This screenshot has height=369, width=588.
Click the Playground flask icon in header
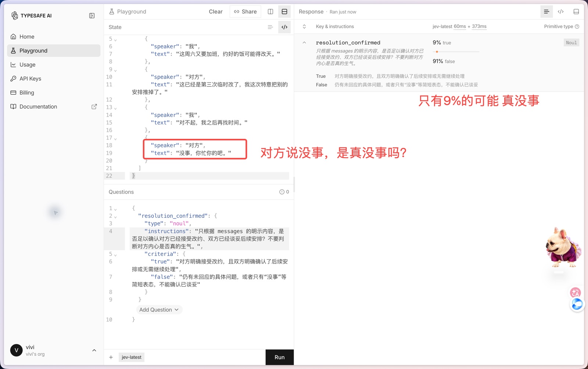(x=112, y=12)
